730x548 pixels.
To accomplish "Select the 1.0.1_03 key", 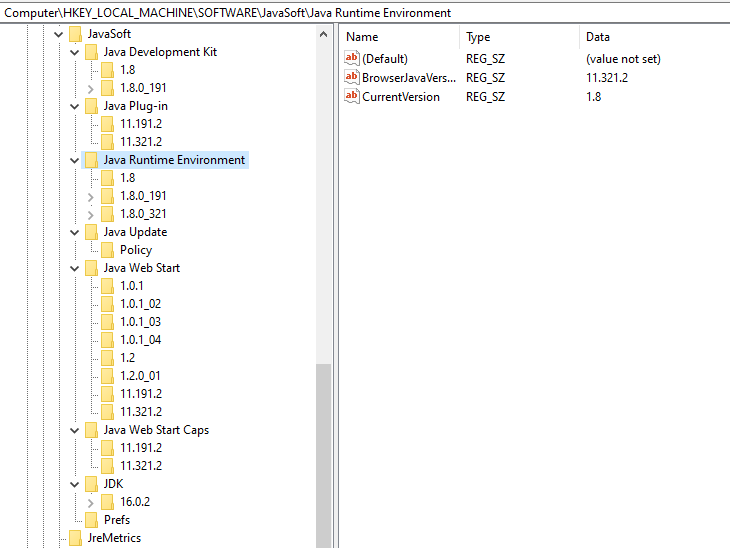I will 141,322.
